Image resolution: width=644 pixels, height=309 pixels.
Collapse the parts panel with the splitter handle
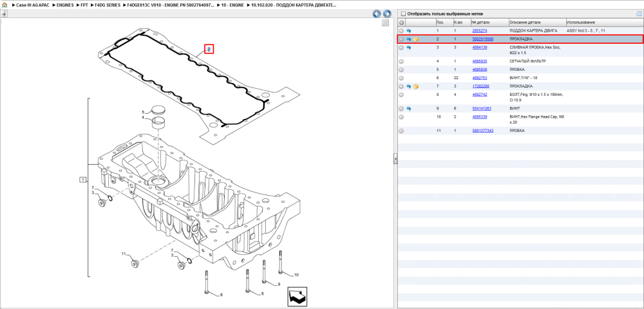[x=395, y=159]
